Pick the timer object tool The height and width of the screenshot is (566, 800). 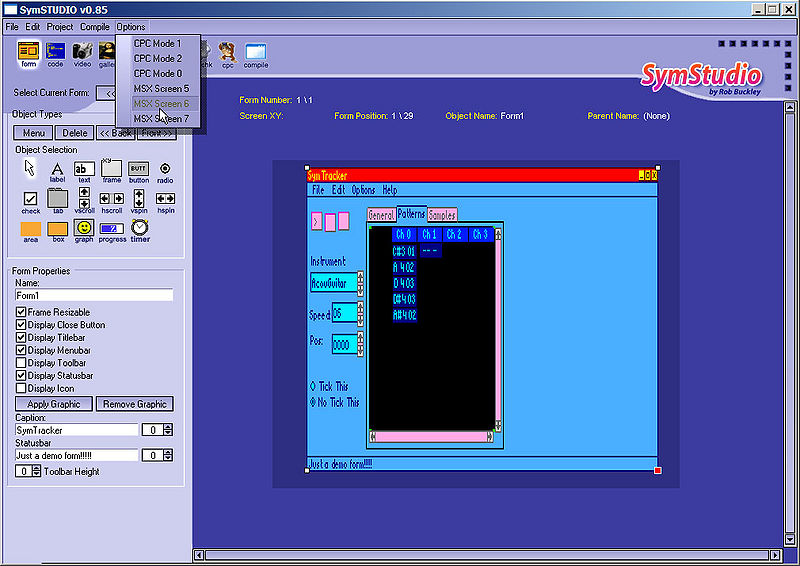(x=139, y=229)
